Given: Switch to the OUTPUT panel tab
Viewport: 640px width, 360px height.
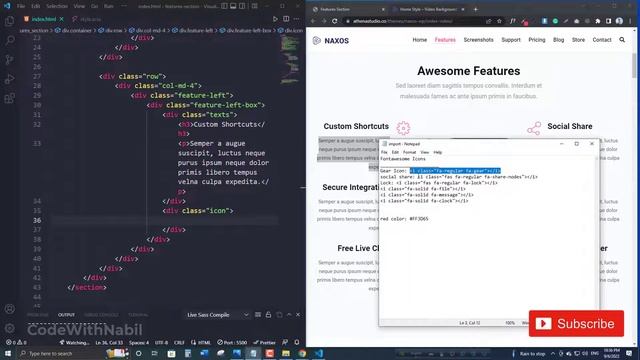Looking at the screenshot, I should (66, 315).
